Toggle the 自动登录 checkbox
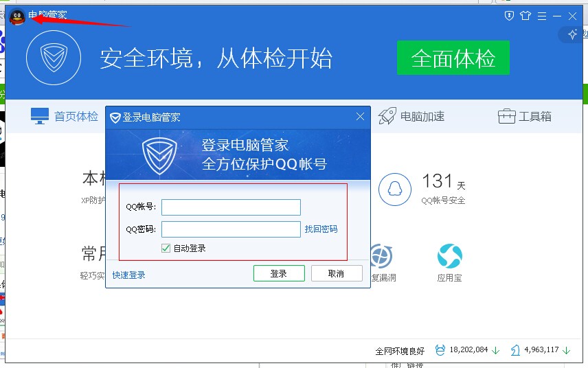The image size is (588, 368). [166, 248]
